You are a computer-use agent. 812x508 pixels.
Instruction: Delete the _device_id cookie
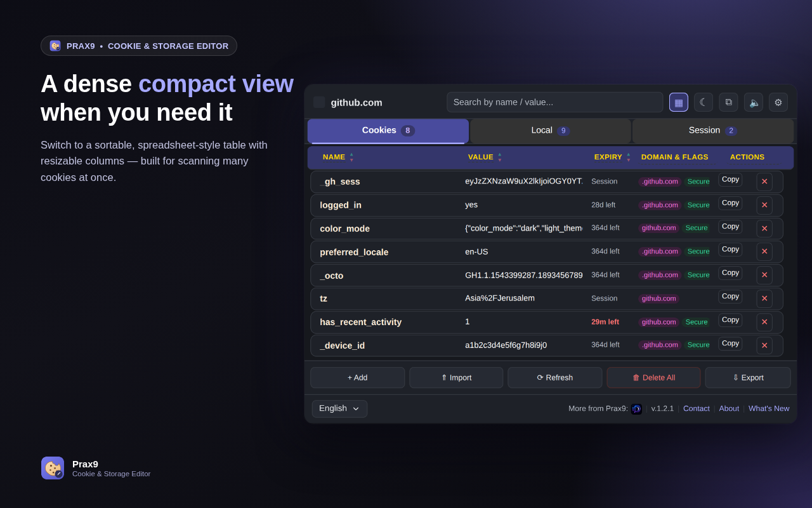coord(764,345)
